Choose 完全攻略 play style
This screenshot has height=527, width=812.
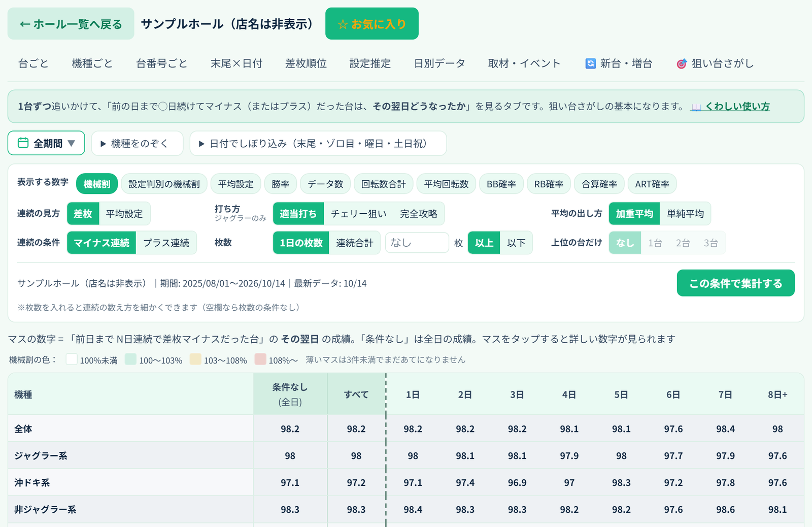point(419,214)
